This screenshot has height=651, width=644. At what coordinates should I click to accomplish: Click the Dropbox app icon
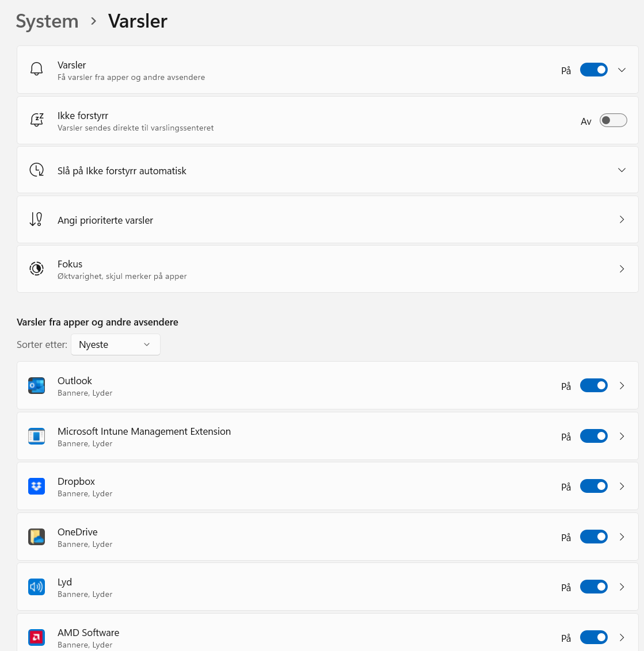point(36,487)
